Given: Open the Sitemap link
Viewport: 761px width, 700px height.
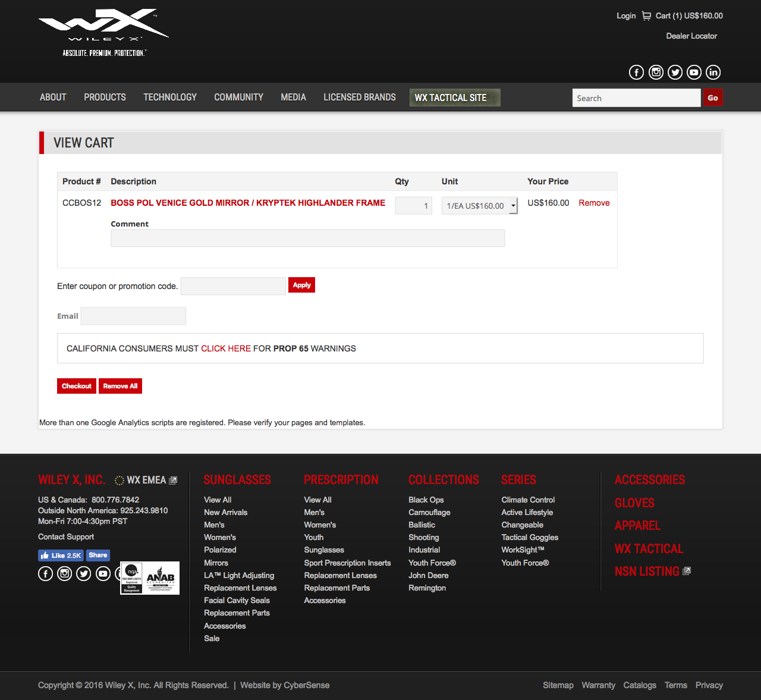Looking at the screenshot, I should coord(558,685).
